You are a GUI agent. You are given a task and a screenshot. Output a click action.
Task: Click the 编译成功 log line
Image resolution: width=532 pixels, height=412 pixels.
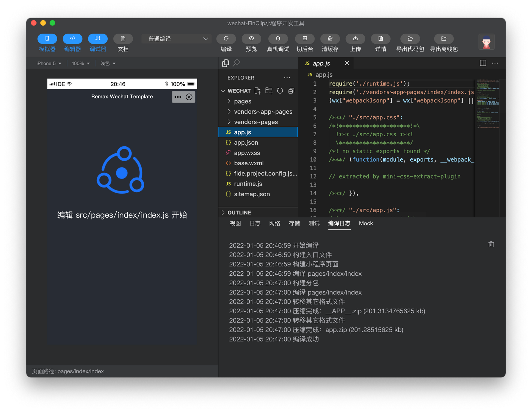(274, 339)
